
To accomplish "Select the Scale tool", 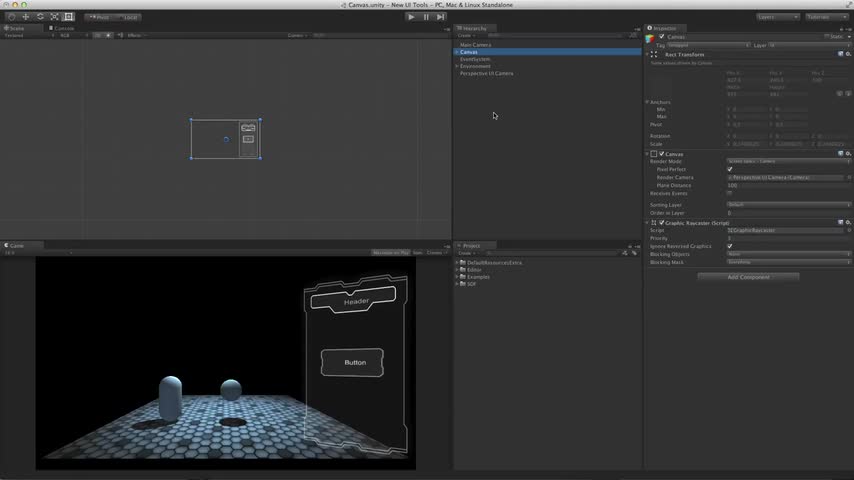I will coord(54,17).
